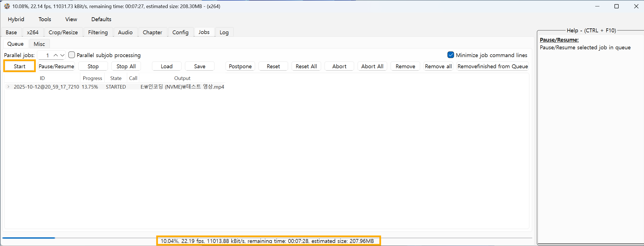Click Abort All button

pos(372,66)
